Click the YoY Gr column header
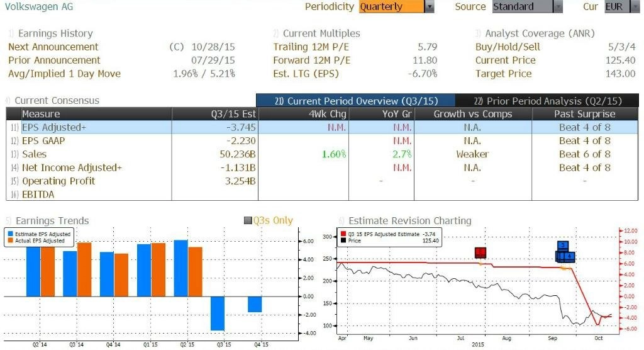The width and height of the screenshot is (644, 350). click(x=381, y=114)
